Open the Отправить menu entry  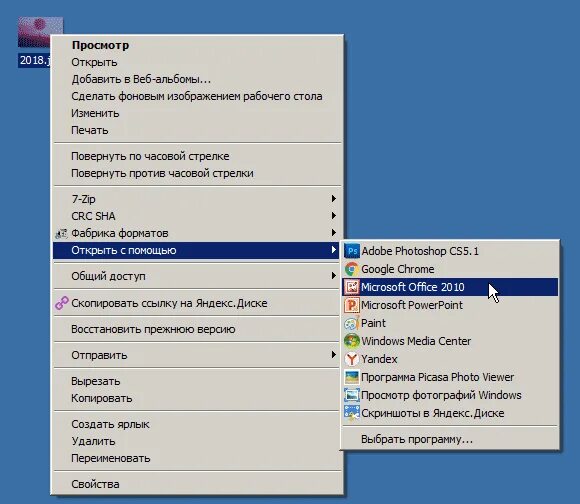click(197, 355)
